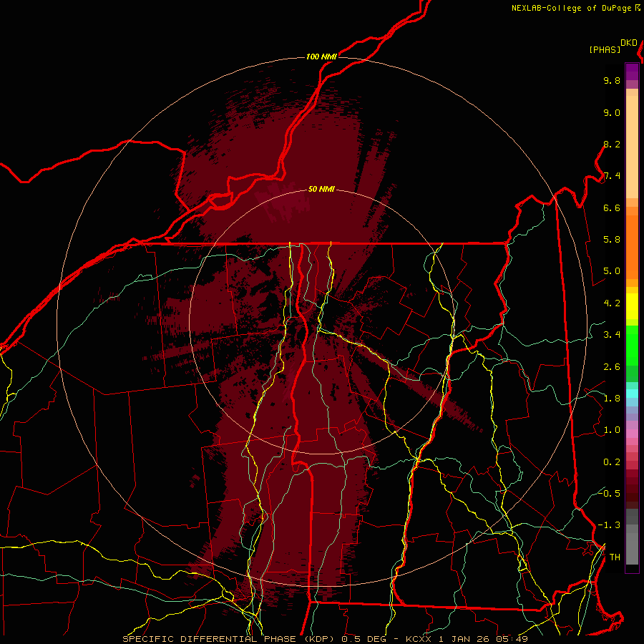Click the 3.4 scale label
Viewport: 644px width, 644px height.
pos(612,335)
